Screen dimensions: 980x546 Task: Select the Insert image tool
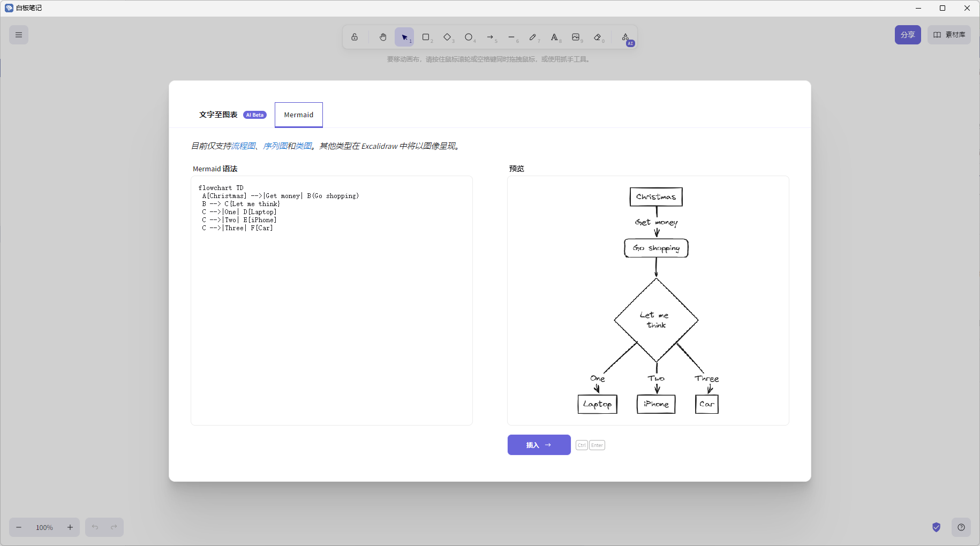(576, 37)
